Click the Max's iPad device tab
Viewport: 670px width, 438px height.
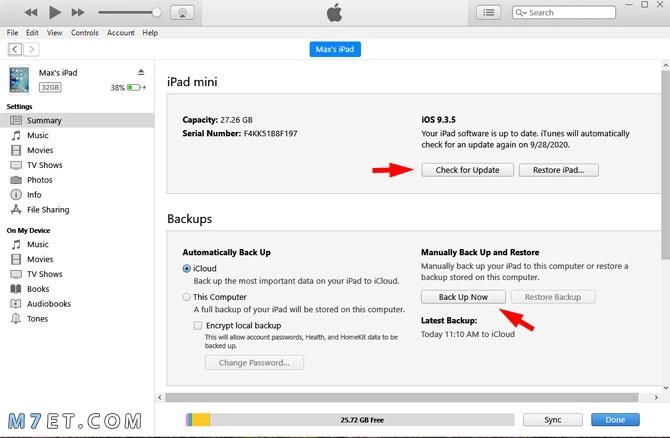pos(335,49)
